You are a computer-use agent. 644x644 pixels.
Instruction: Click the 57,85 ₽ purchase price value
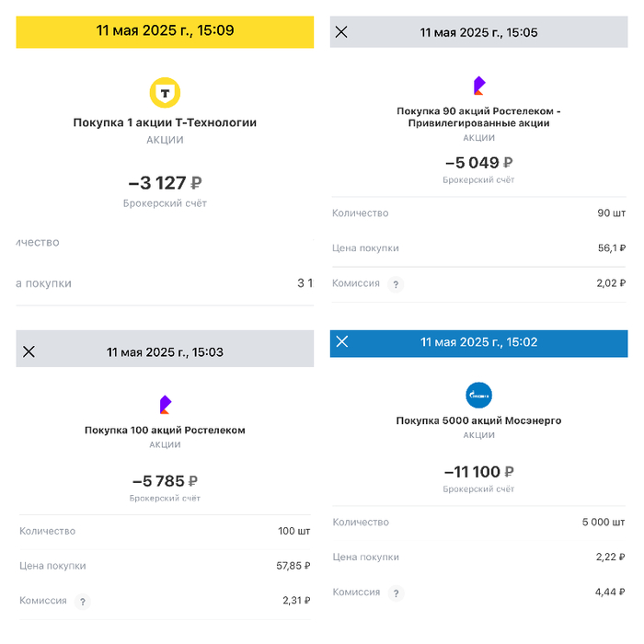click(x=293, y=566)
